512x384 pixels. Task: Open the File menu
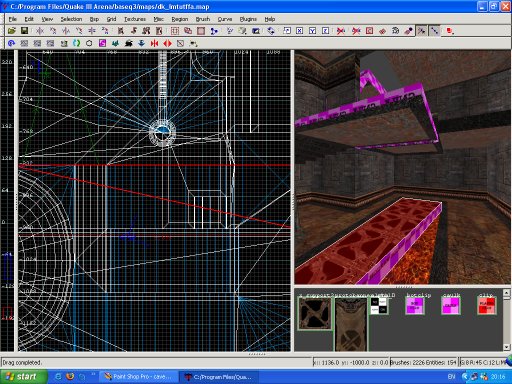13,19
